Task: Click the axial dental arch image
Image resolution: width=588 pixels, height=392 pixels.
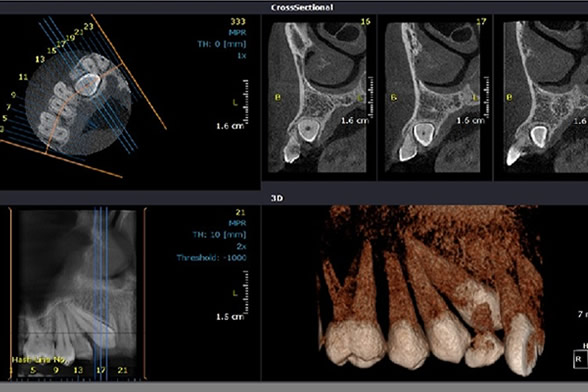Action: point(78,105)
